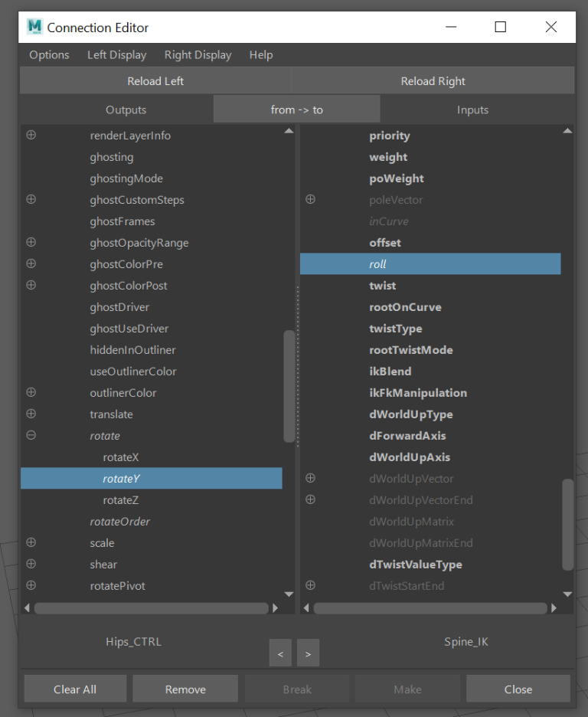Click the Maya logo icon in title bar
Image resolution: width=588 pixels, height=717 pixels.
(34, 27)
